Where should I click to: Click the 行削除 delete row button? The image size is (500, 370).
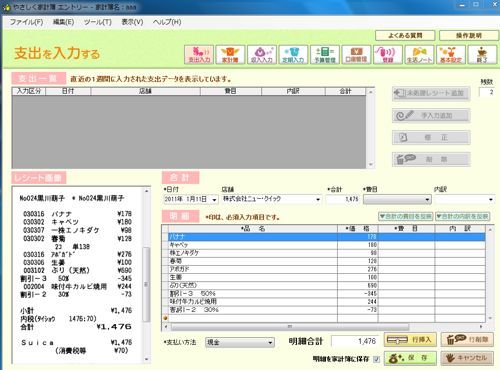pos(467,340)
